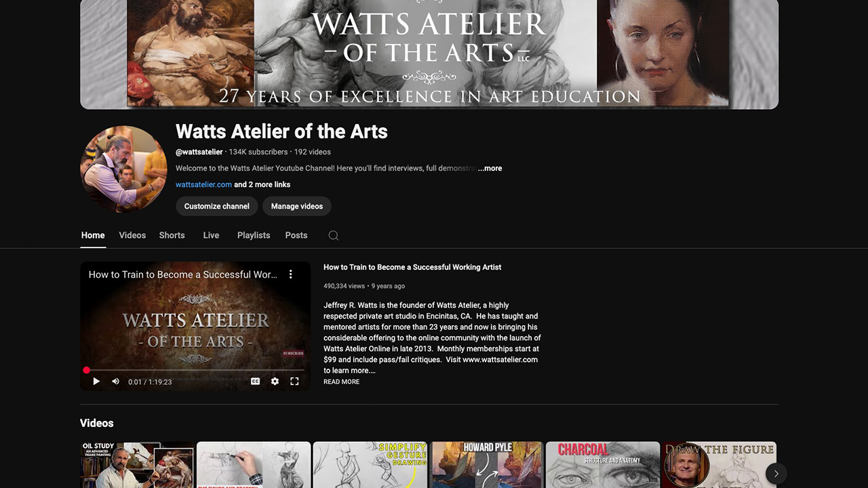Expand video description with READ MORE
The width and height of the screenshot is (868, 488).
point(342,382)
